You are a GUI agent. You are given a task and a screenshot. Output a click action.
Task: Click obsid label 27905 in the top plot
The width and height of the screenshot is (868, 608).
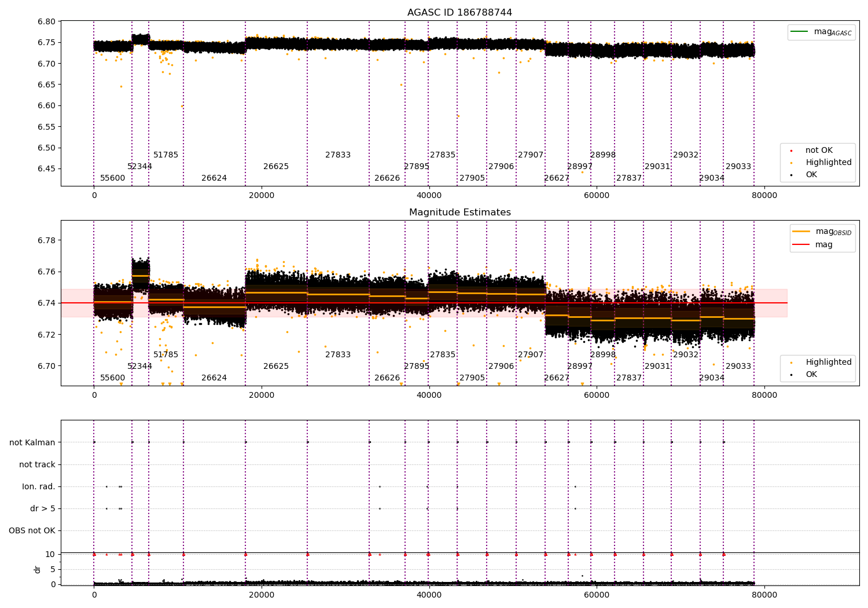click(472, 178)
